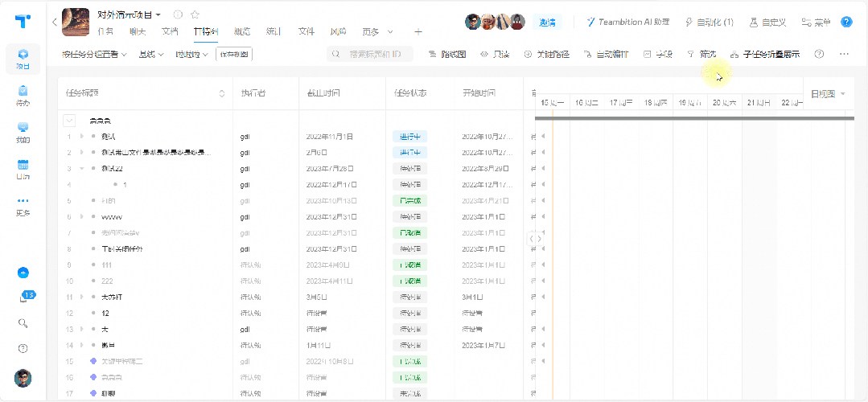Click the search icon in left sidebar
Screen dimensions: 868x402
coord(23,323)
